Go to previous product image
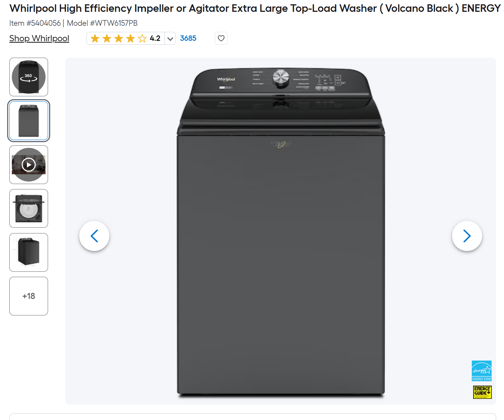 [94, 236]
